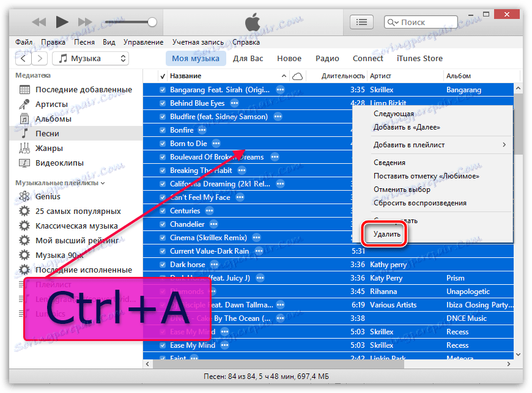This screenshot has height=393, width=532.
Task: Uncheck the Bludfire song checkbox
Action: [163, 117]
